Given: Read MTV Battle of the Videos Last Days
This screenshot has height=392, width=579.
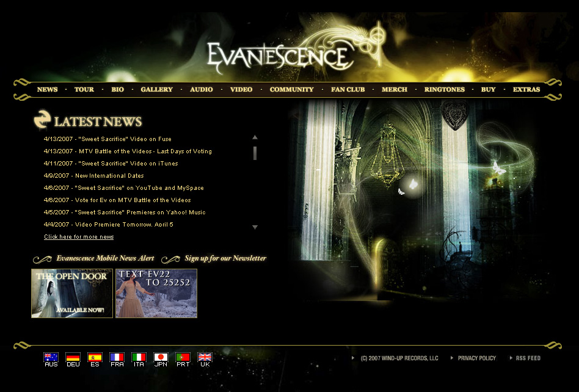Looking at the screenshot, I should [128, 151].
